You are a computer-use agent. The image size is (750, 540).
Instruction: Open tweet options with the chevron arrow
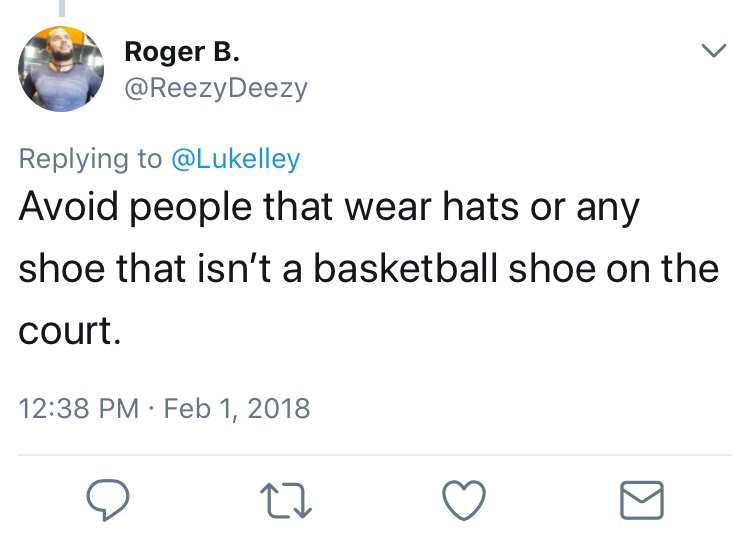coord(712,50)
